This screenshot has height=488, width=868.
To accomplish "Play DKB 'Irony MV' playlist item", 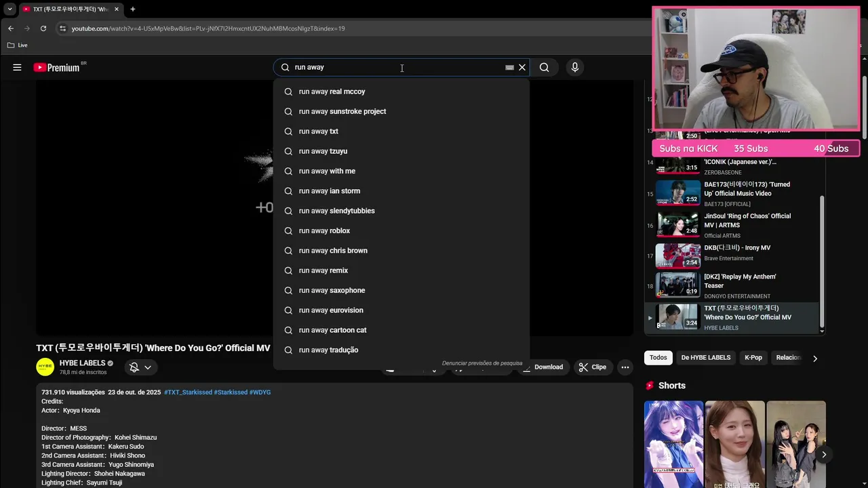I will tap(732, 257).
